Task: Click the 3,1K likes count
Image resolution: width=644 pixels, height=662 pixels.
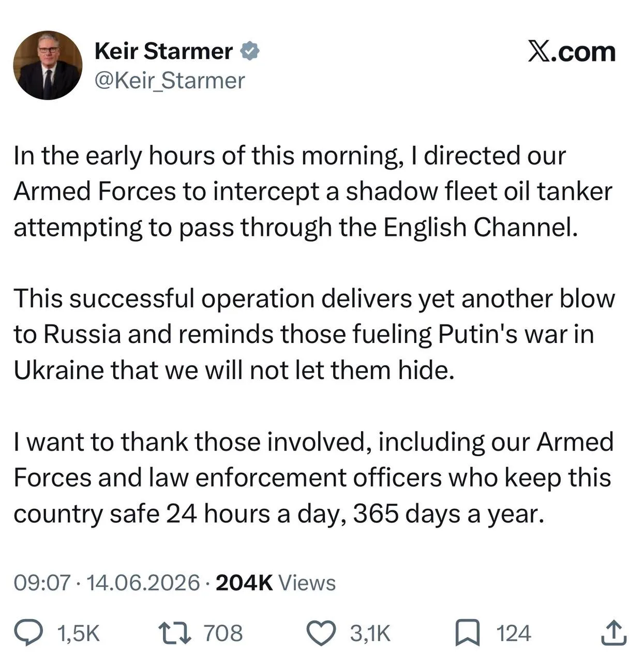Action: [370, 634]
